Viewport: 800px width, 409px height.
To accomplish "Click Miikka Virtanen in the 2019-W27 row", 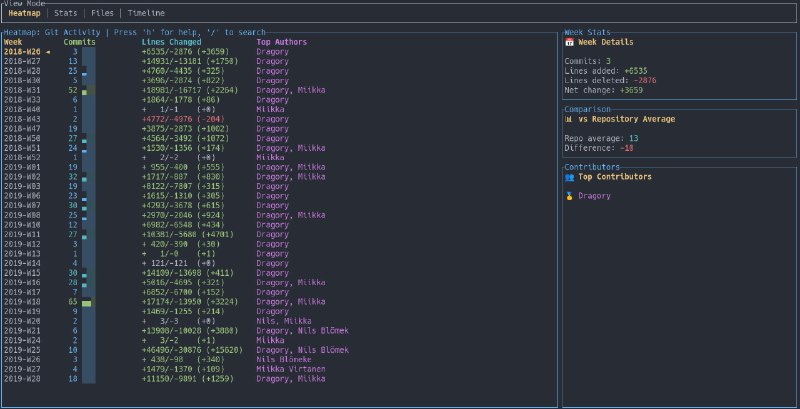I will (x=293, y=369).
